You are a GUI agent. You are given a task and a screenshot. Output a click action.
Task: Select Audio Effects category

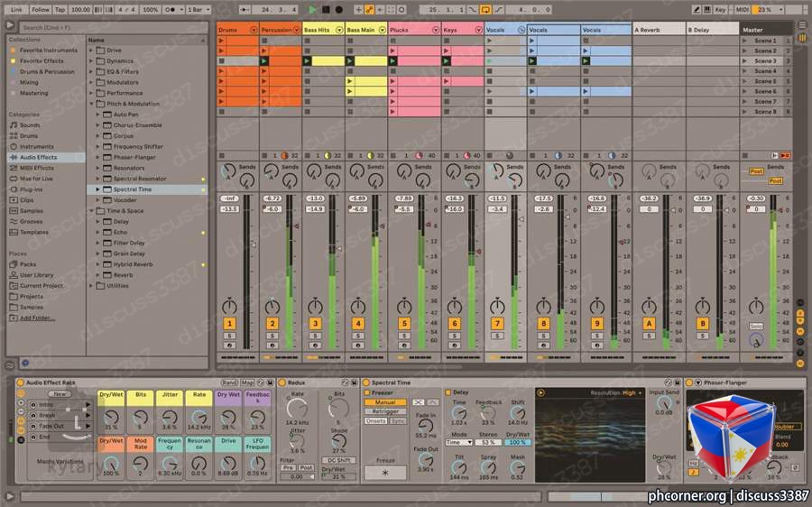(x=38, y=157)
